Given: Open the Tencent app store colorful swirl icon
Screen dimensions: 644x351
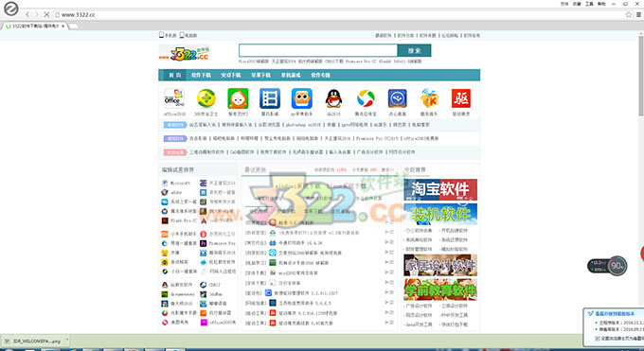Looking at the screenshot, I should pyautogui.click(x=366, y=98).
